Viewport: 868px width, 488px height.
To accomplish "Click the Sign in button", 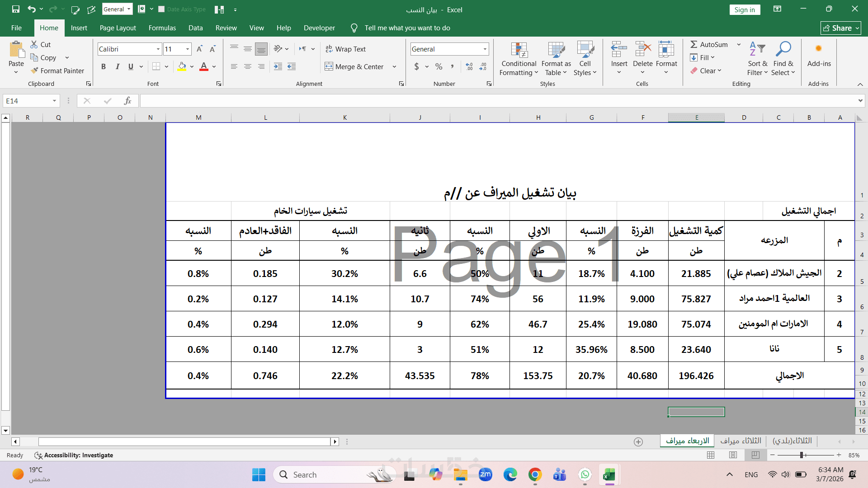I will (x=744, y=9).
